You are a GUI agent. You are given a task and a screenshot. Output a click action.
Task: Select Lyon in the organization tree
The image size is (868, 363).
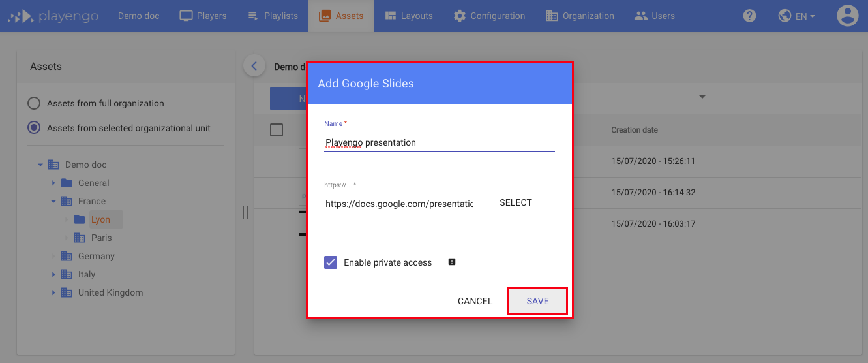point(100,219)
